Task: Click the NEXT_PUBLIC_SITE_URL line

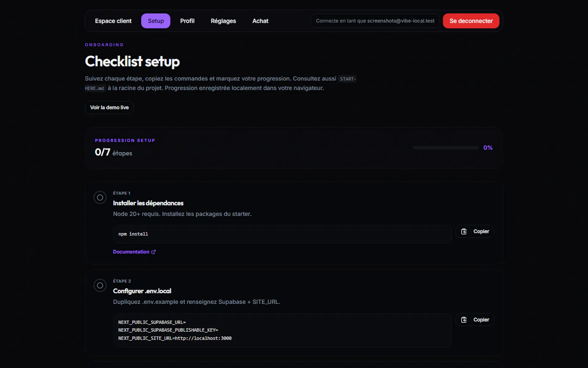Action: [x=175, y=338]
